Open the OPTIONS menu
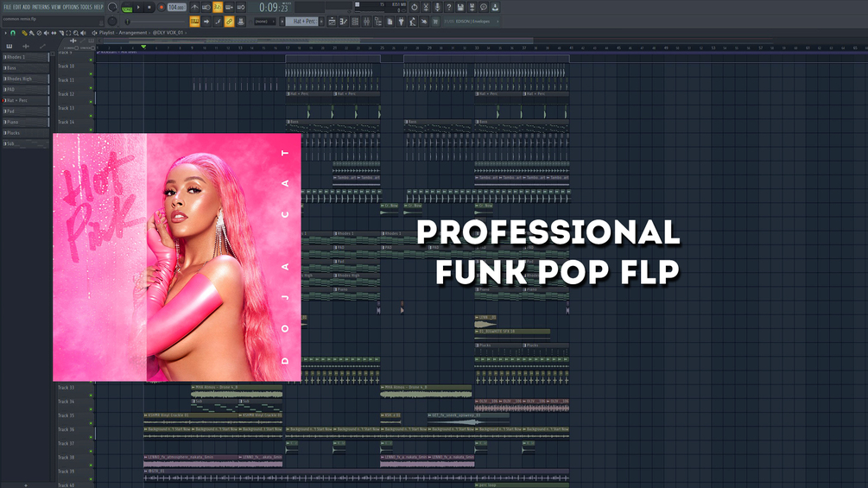This screenshot has height=488, width=868. tap(71, 7)
